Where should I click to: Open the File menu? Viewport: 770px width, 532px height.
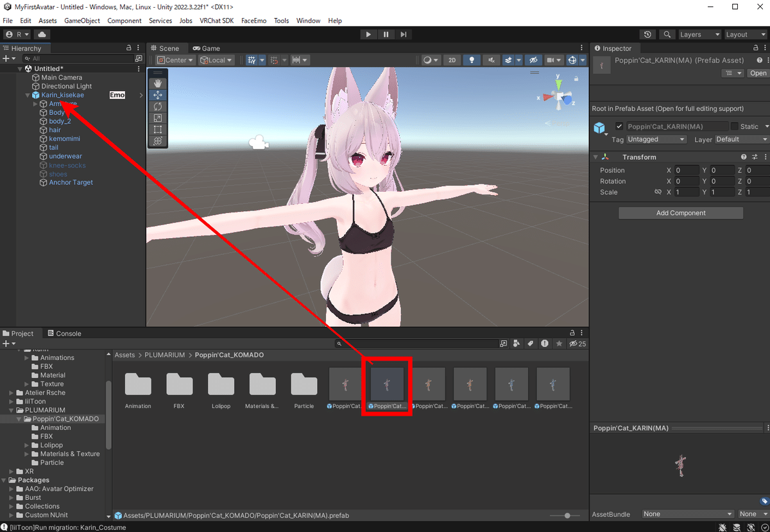[x=8, y=21]
